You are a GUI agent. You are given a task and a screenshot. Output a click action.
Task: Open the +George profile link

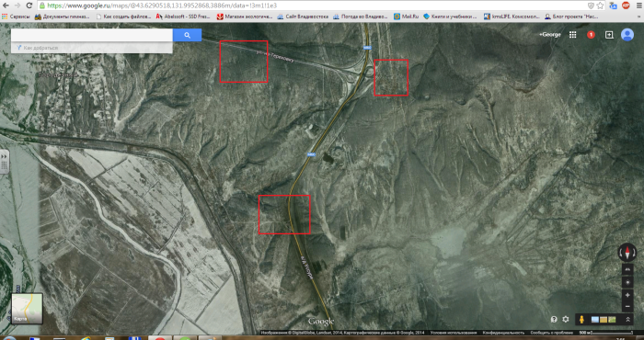click(x=550, y=35)
